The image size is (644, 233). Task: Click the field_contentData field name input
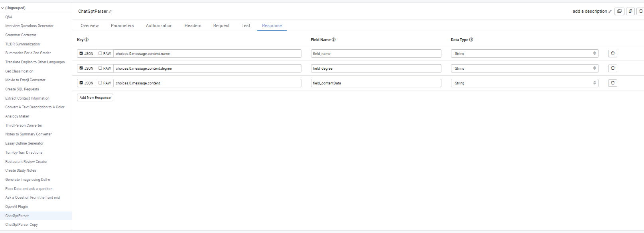point(376,83)
